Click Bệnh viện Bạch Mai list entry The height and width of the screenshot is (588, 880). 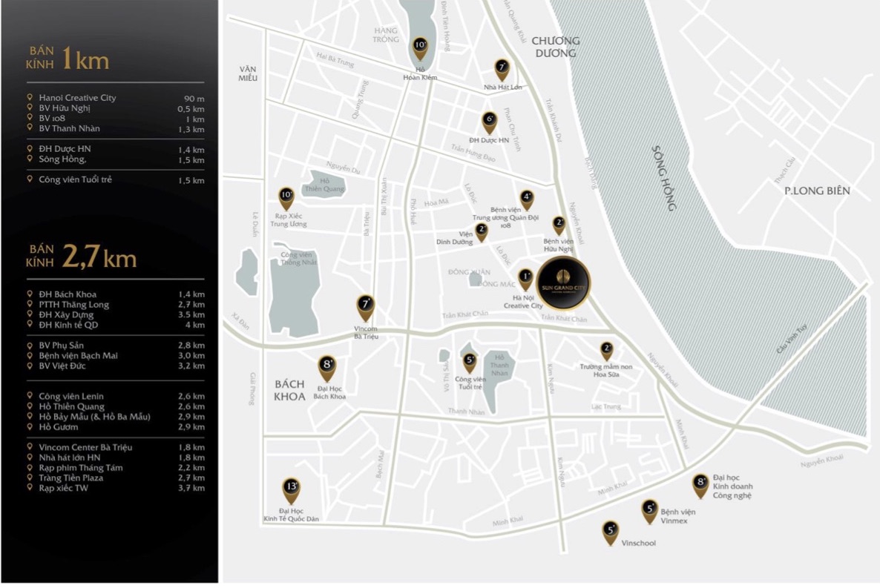[x=78, y=355]
